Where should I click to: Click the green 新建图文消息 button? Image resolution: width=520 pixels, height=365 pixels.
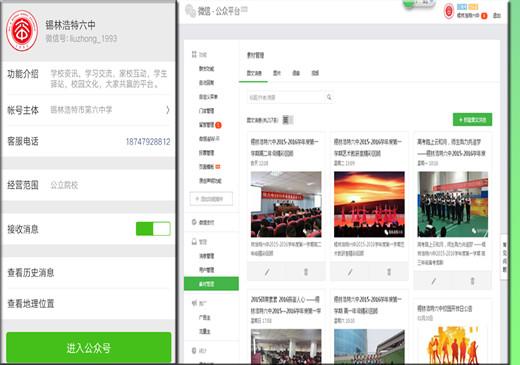coord(472,120)
